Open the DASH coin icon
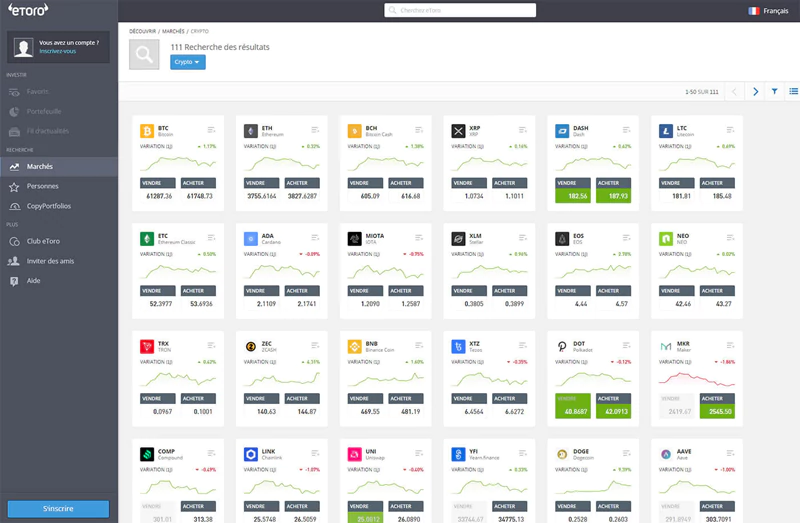The height and width of the screenshot is (523, 800). (562, 131)
